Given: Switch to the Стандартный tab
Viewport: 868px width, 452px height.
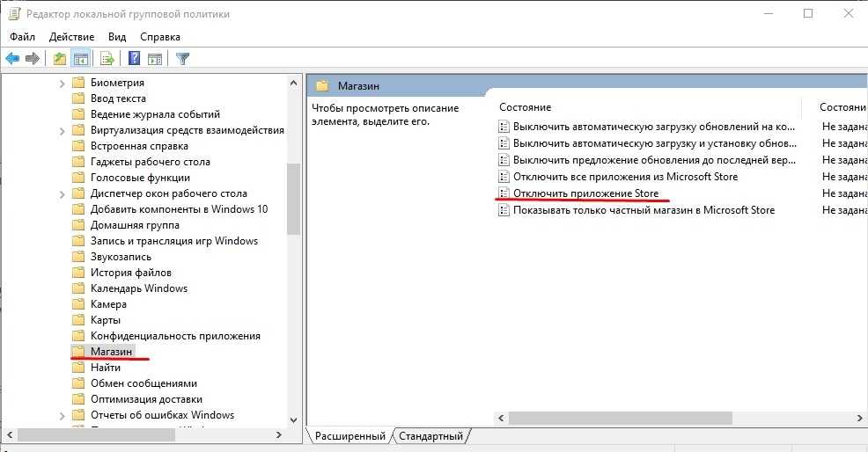Looking at the screenshot, I should click(430, 436).
